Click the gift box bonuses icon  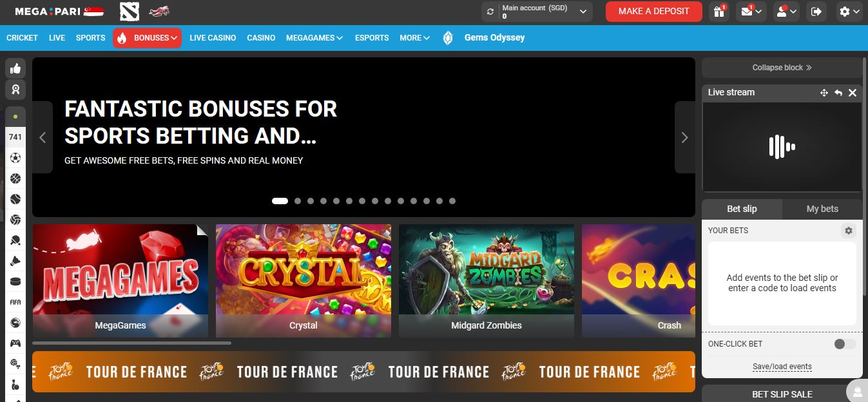[719, 12]
